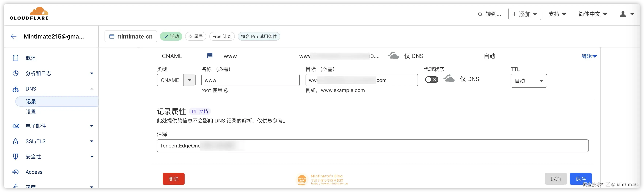Click the search magnifier icon
This screenshot has height=192, width=644.
click(480, 14)
